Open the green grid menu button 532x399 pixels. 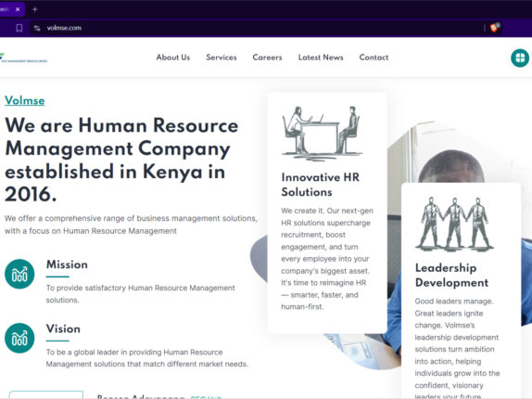pyautogui.click(x=520, y=58)
